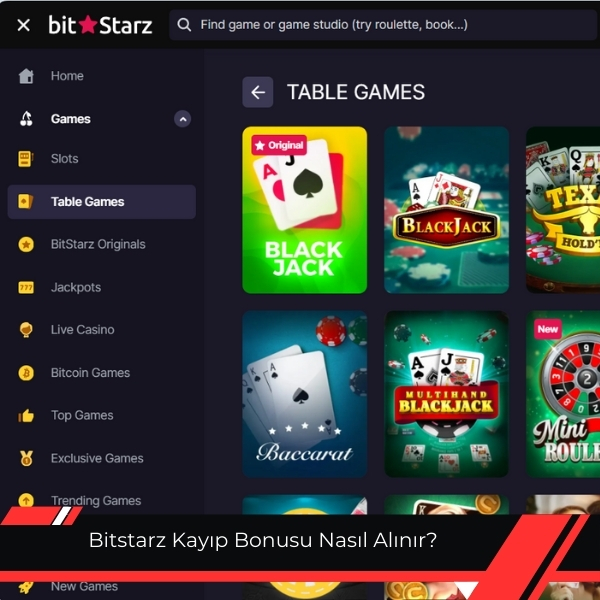Select the Table Games menu item

tap(102, 202)
